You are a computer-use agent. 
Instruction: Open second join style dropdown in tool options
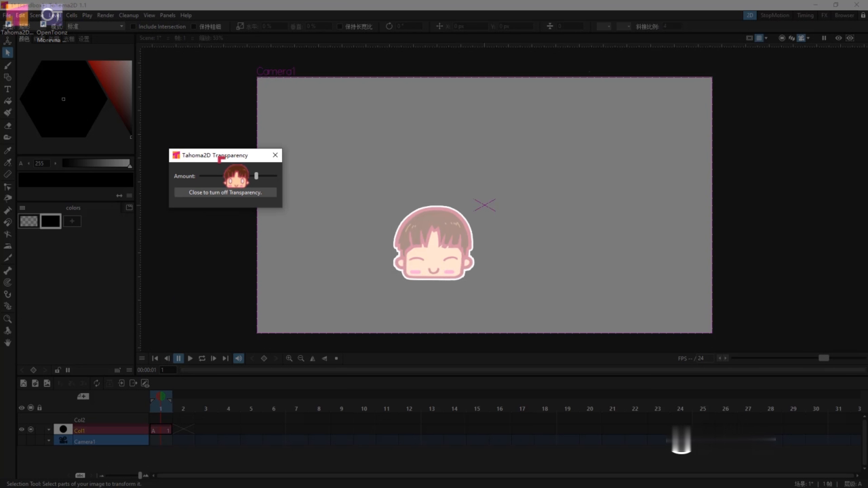(623, 26)
